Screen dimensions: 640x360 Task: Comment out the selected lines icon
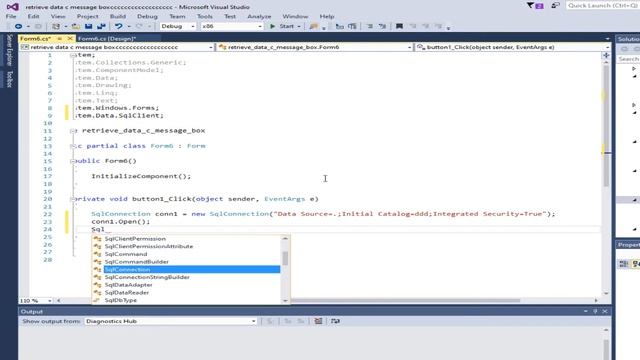click(x=369, y=26)
